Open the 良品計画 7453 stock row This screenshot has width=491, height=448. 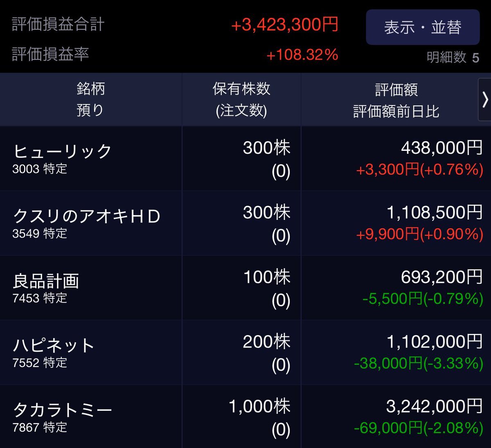245,288
